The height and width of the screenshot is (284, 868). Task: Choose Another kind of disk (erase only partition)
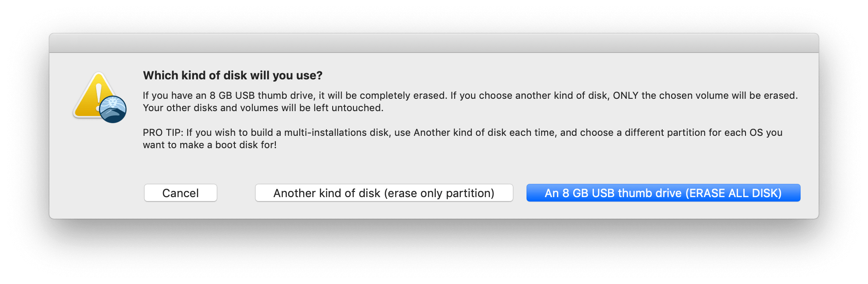(x=384, y=193)
